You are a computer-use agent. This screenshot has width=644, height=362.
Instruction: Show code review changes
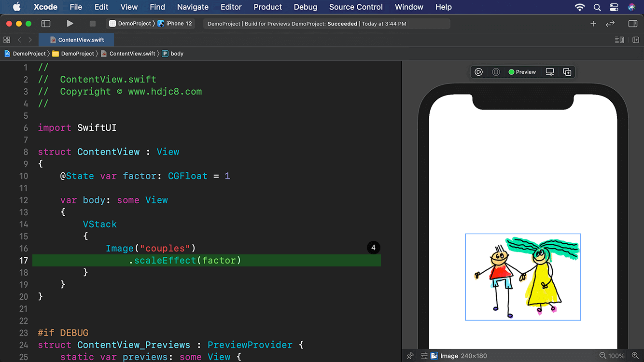click(x=610, y=23)
